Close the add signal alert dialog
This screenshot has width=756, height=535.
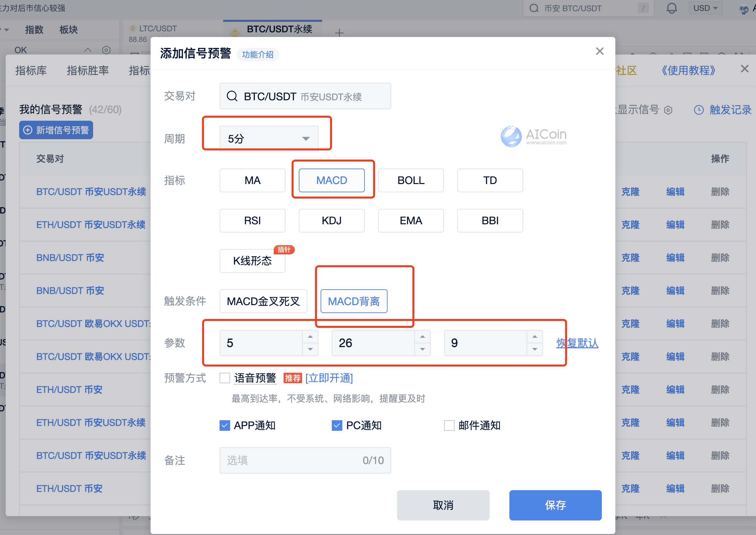click(600, 51)
